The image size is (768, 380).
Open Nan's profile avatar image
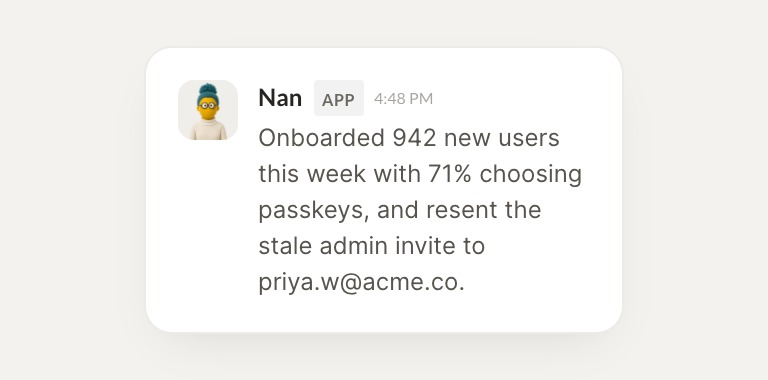coord(208,110)
